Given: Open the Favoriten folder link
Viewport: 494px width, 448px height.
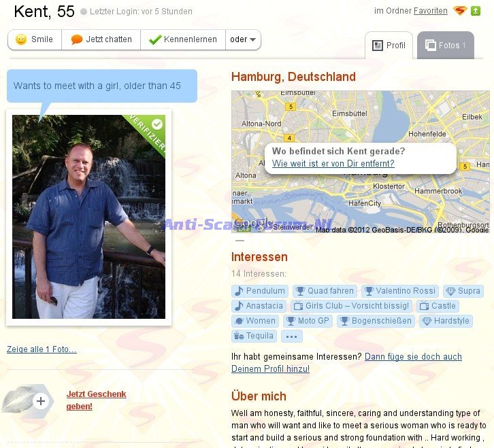Looking at the screenshot, I should point(430,11).
